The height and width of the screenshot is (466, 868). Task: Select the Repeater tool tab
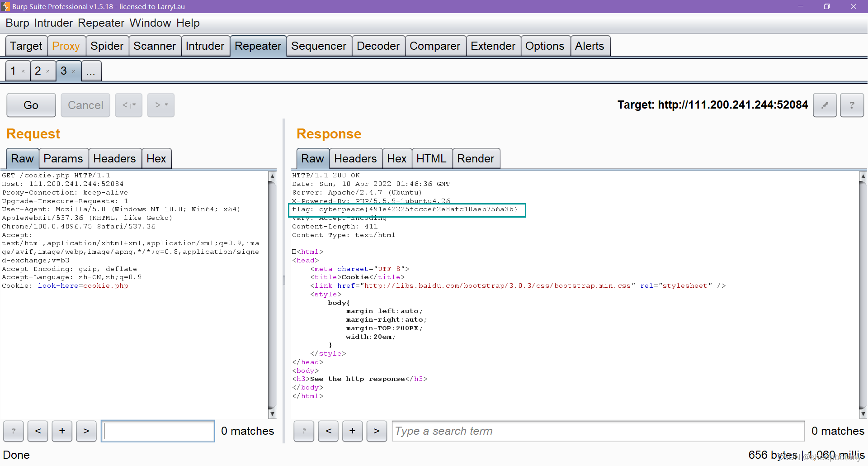[258, 46]
